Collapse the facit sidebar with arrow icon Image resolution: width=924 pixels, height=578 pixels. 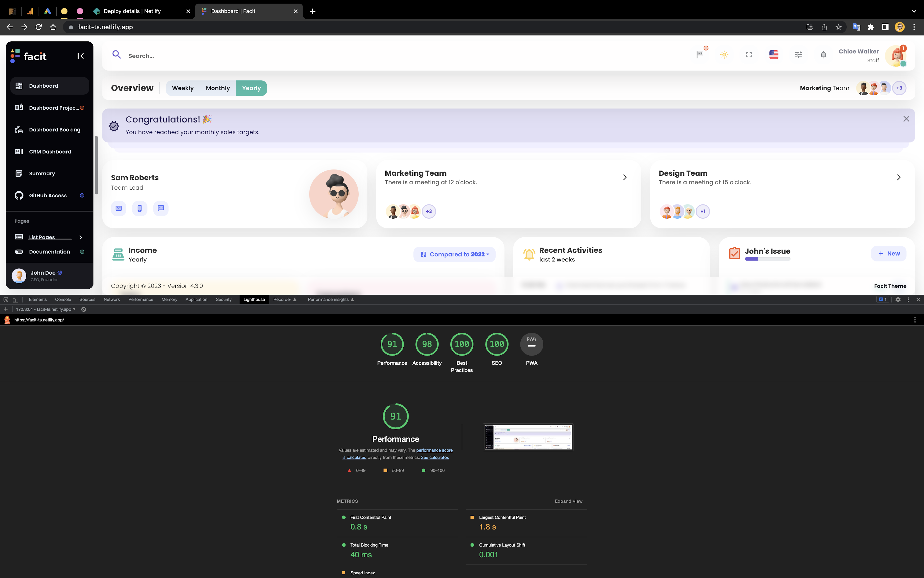(x=80, y=56)
